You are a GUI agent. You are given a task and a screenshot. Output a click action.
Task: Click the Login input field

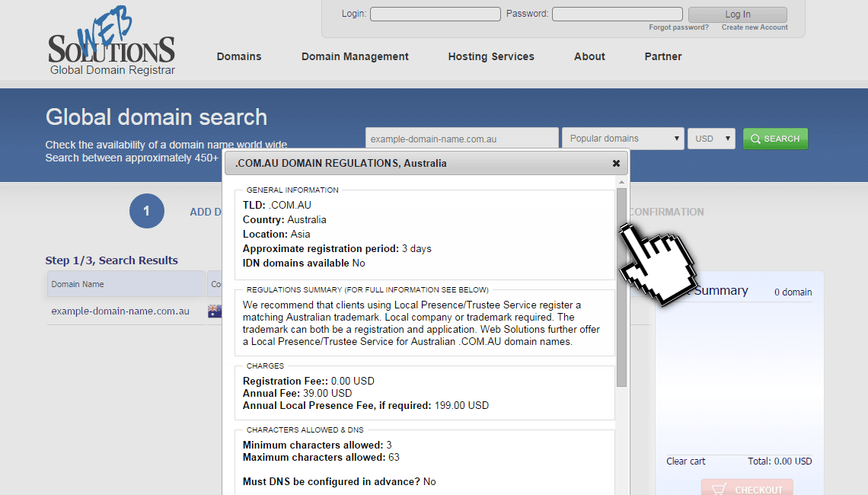[435, 14]
